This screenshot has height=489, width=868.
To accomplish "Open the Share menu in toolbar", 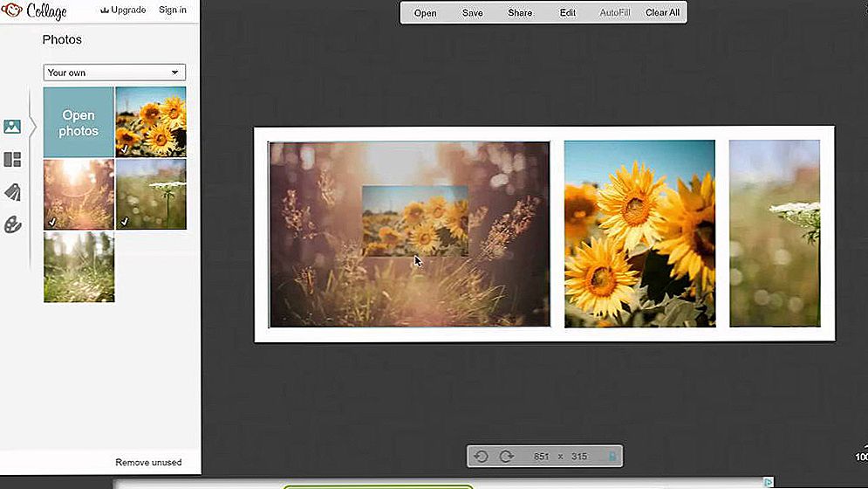I will (x=520, y=13).
